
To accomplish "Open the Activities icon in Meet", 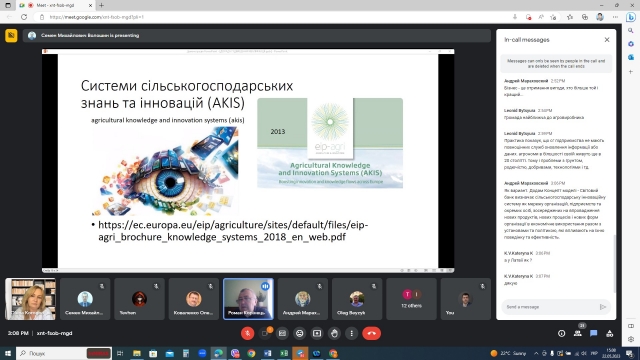I will click(x=609, y=333).
